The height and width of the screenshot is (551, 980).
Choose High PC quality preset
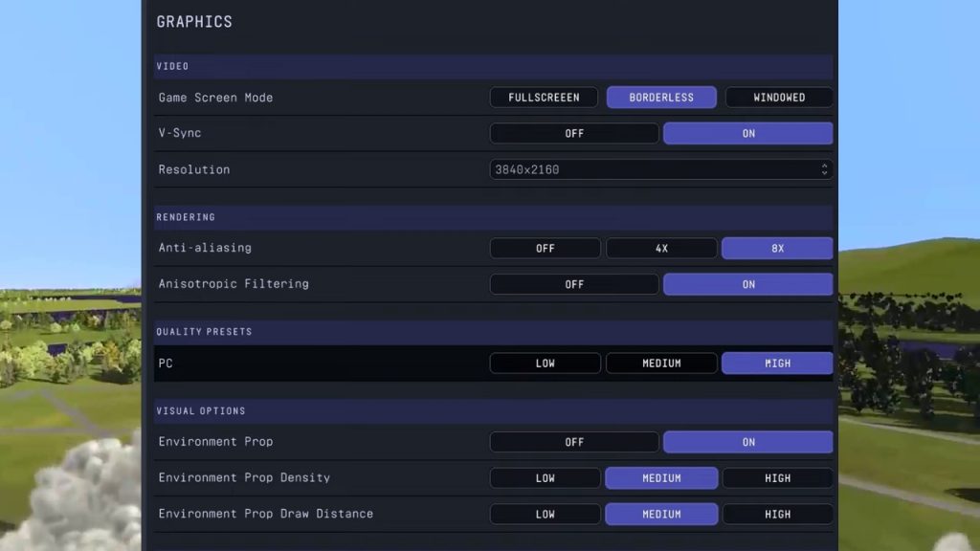[x=777, y=363]
